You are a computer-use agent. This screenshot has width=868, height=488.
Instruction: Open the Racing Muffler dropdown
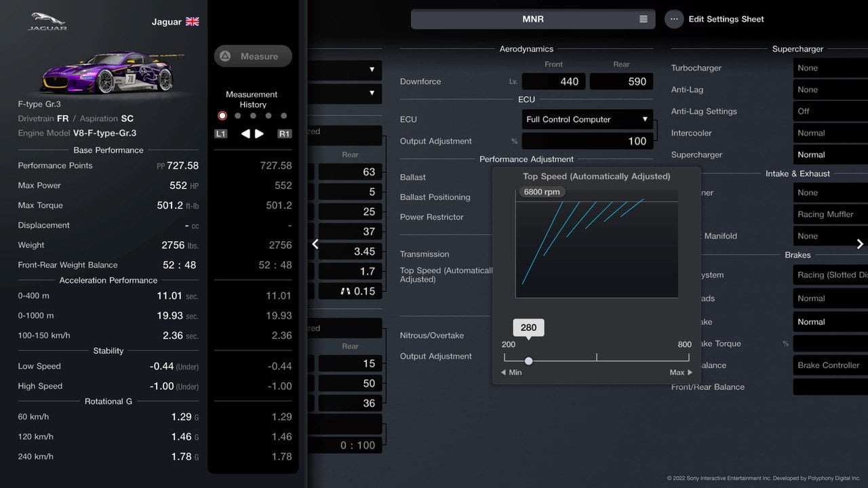tap(831, 214)
